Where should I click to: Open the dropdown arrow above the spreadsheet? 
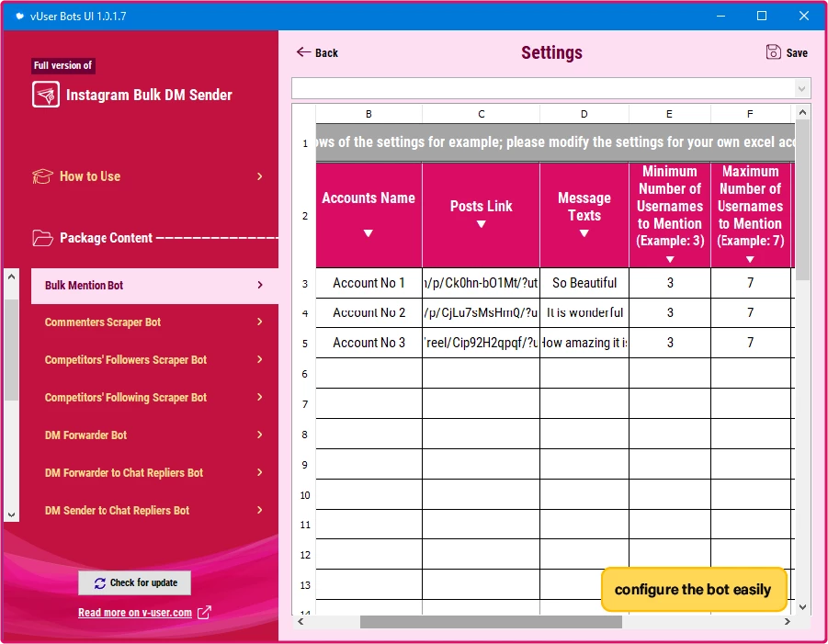click(801, 88)
